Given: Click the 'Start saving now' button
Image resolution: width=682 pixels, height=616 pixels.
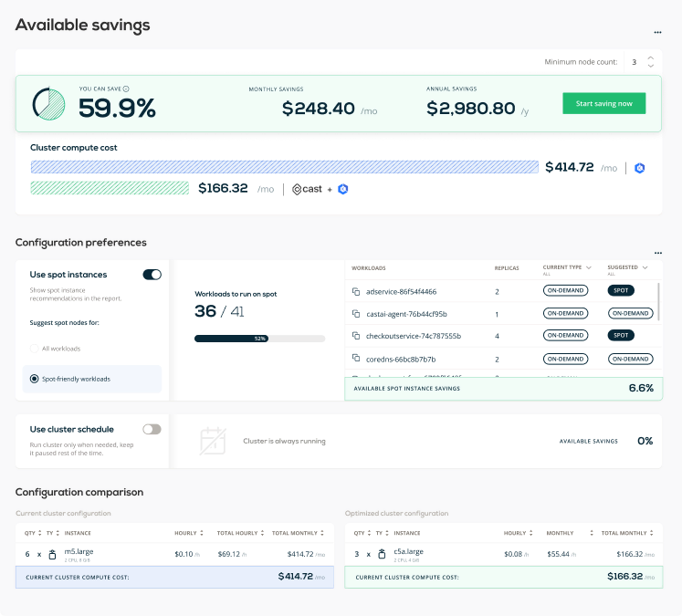Looking at the screenshot, I should tap(603, 103).
